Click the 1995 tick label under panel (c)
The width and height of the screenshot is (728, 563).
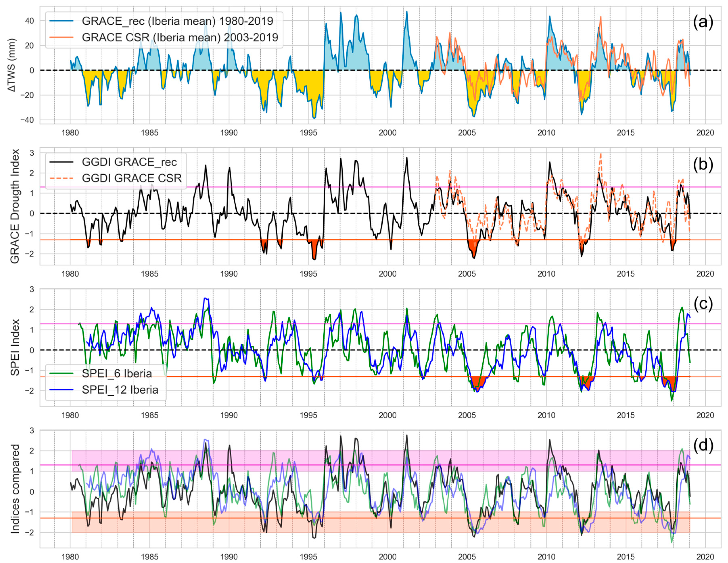308,415
